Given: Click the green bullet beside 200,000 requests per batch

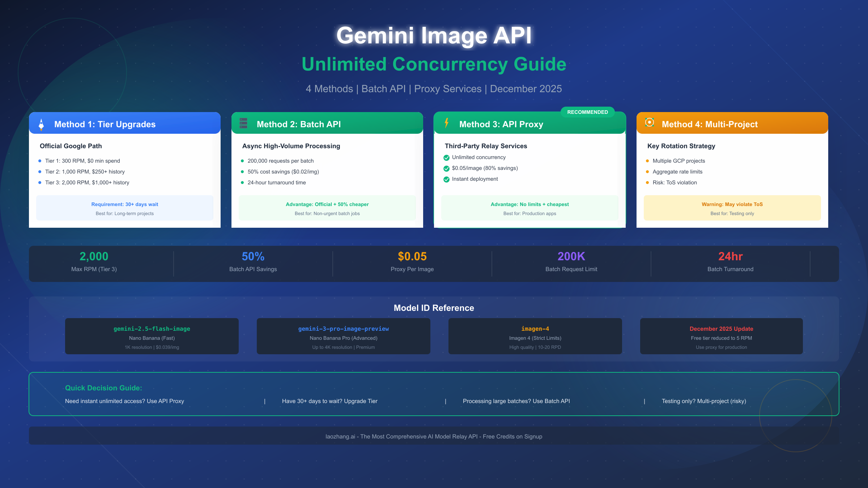Looking at the screenshot, I should click(243, 161).
